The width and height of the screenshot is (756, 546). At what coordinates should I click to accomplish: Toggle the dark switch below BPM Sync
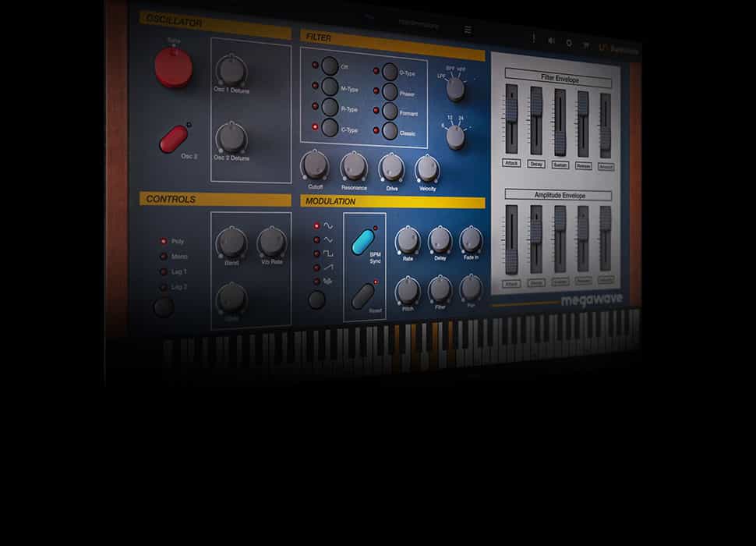363,296
